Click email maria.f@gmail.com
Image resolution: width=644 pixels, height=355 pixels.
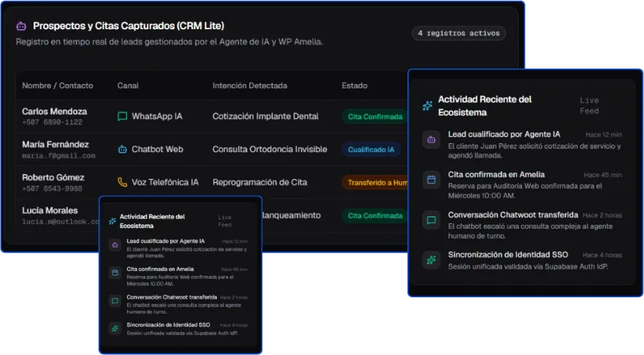point(58,156)
